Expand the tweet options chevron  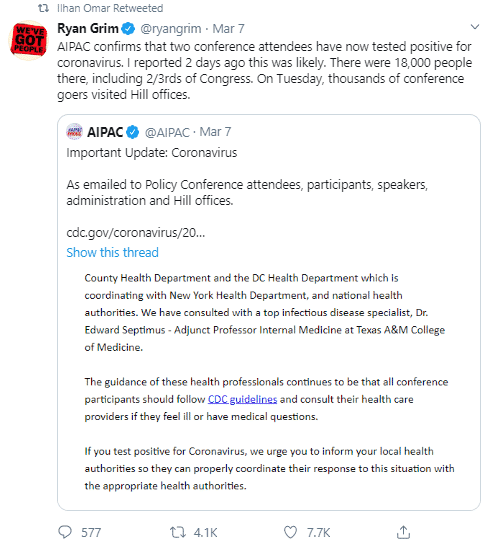pyautogui.click(x=474, y=27)
